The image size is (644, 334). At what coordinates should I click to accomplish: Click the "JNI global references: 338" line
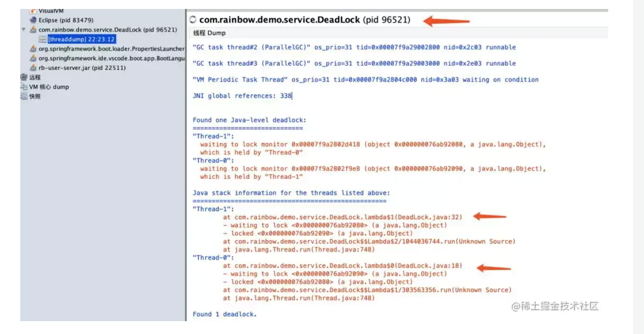242,96
